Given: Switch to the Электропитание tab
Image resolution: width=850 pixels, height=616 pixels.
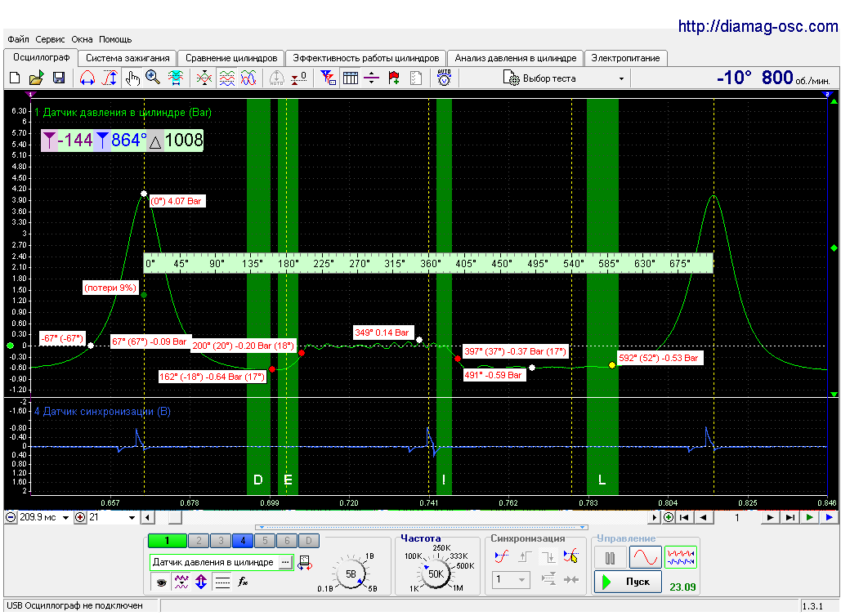Looking at the screenshot, I should (x=625, y=58).
